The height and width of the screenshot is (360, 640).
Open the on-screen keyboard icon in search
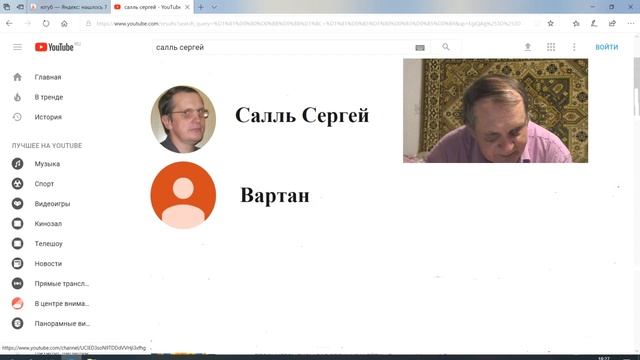[420, 48]
